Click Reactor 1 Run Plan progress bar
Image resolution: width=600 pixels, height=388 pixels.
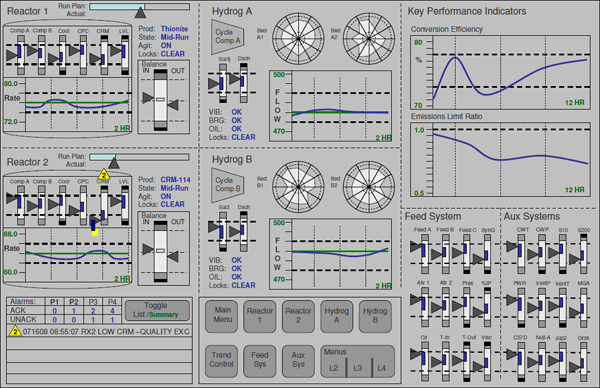[139, 7]
